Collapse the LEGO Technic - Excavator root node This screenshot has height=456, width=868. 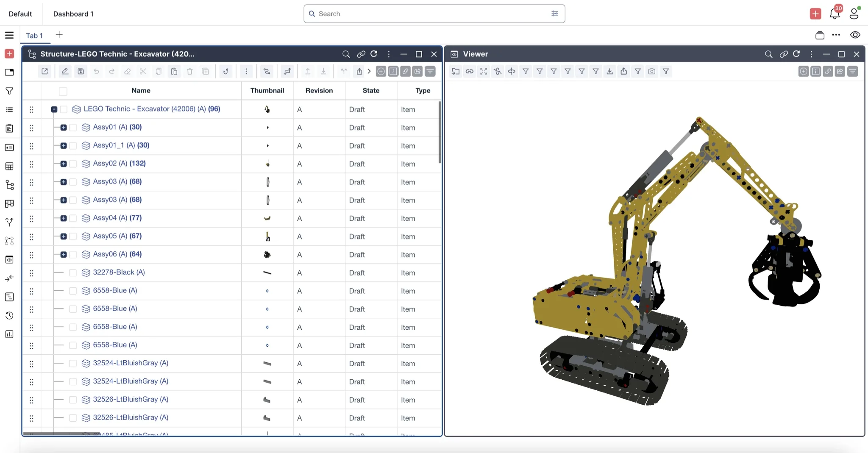(x=54, y=109)
